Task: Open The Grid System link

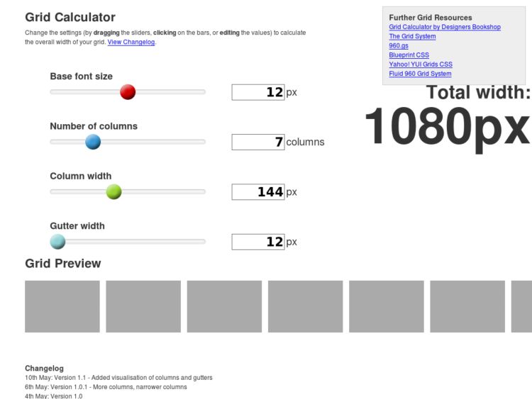Action: click(412, 36)
